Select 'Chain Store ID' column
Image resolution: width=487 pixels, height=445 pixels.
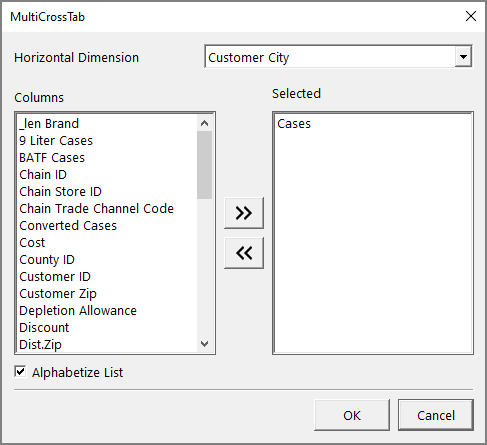pos(107,192)
